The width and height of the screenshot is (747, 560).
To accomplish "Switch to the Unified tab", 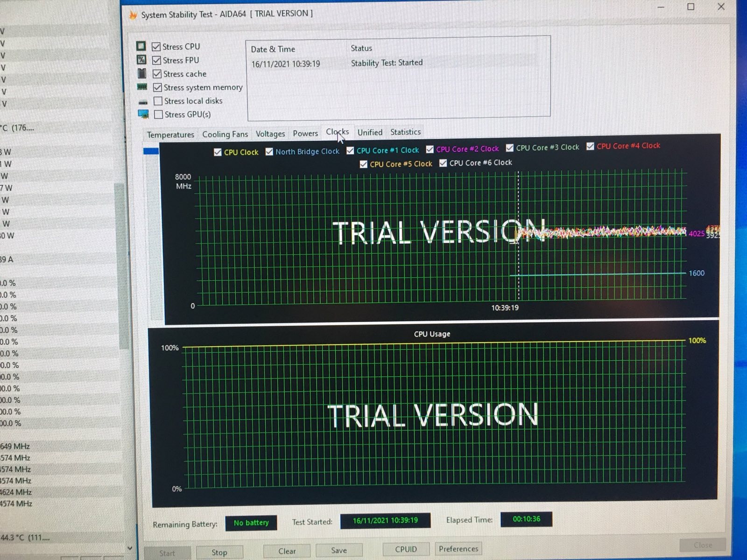I will 370,133.
